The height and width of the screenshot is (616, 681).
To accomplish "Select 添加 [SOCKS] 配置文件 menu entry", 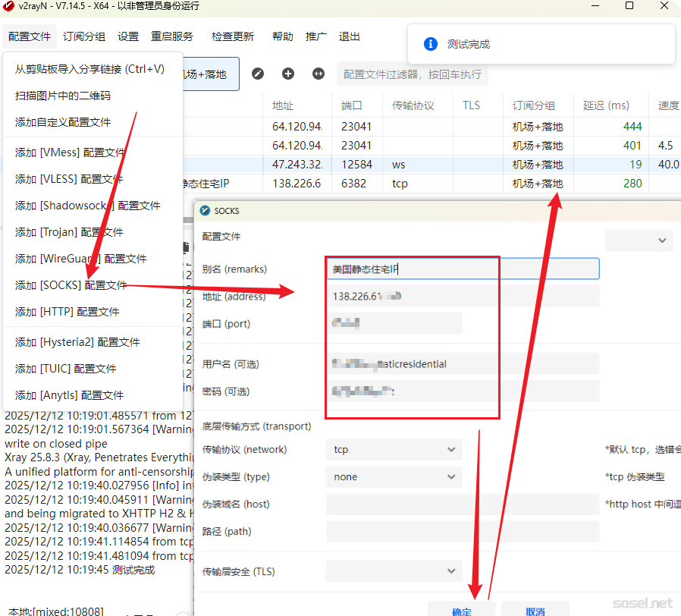I will click(71, 285).
